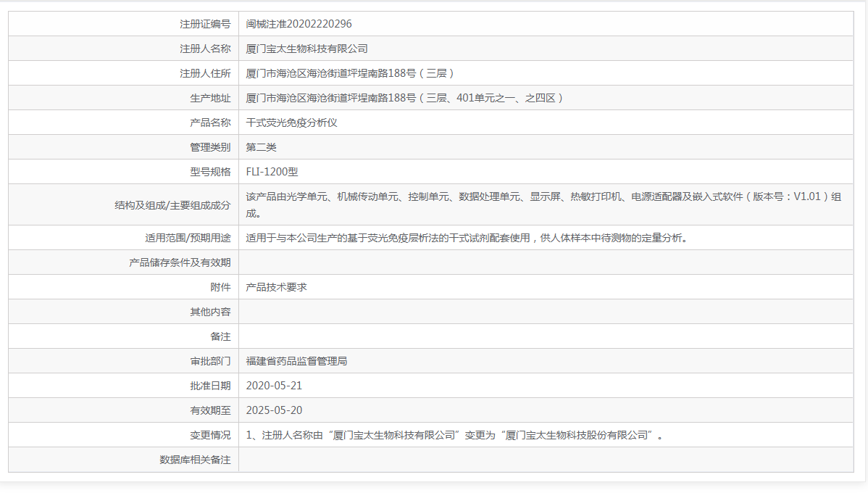
Task: Select the address value in the 注册人住所 row
Action: point(350,73)
